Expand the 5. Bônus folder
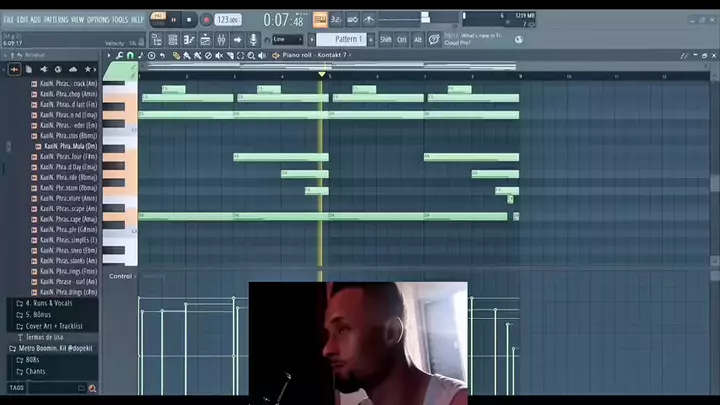 pyautogui.click(x=34, y=315)
